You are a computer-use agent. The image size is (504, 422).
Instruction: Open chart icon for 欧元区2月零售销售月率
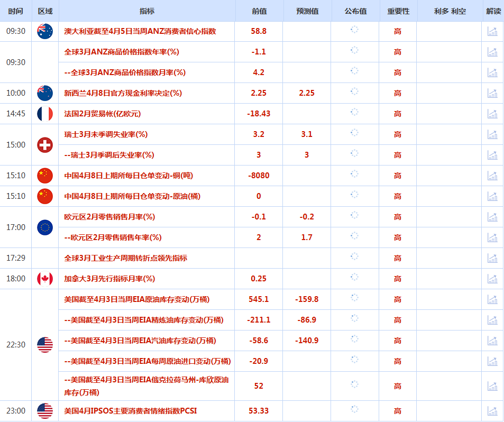[x=492, y=217]
